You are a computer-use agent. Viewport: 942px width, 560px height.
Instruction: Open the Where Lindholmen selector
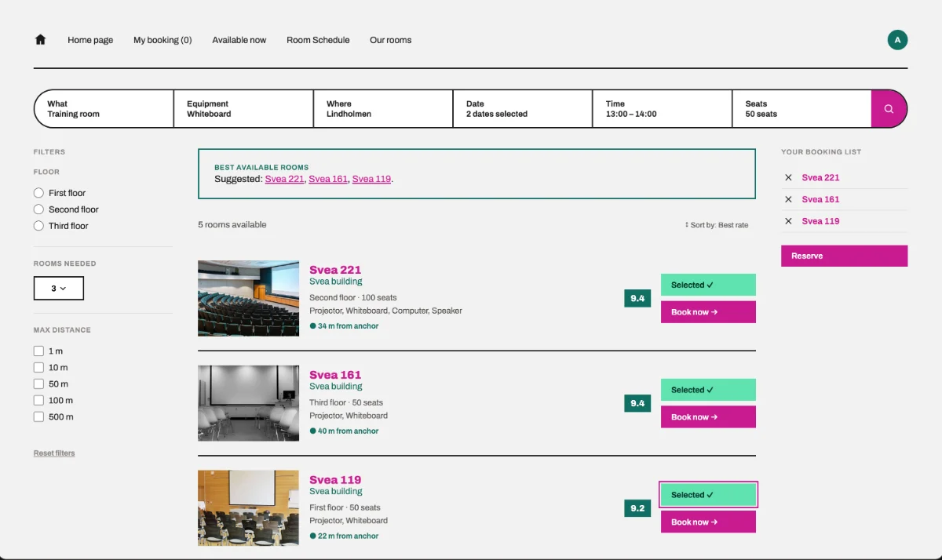click(x=383, y=109)
